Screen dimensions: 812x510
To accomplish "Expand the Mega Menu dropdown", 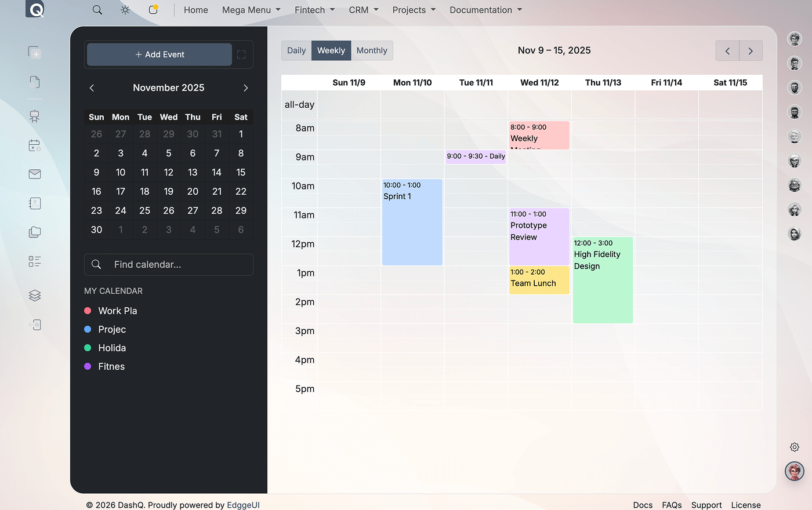I will click(x=251, y=10).
